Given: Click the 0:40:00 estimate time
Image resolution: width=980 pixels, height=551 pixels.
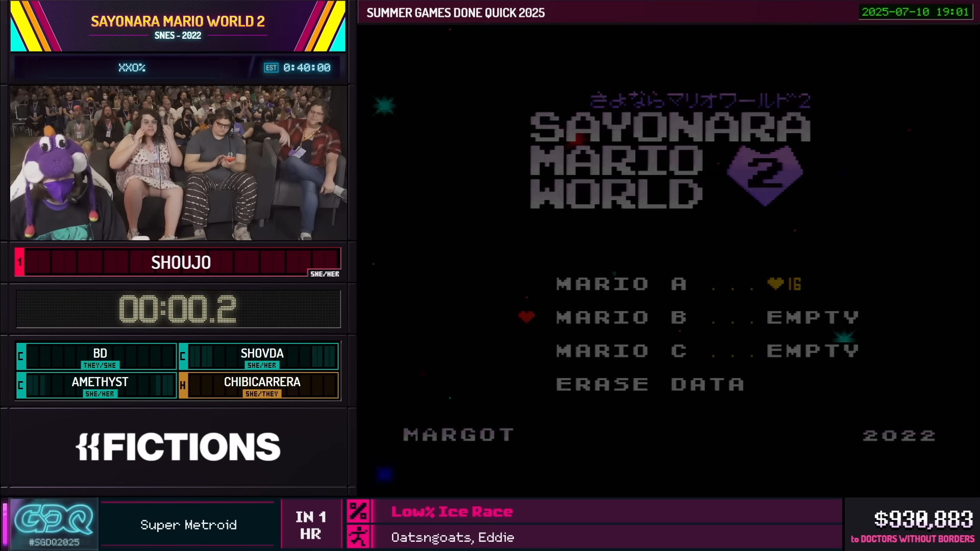Looking at the screenshot, I should (x=307, y=68).
